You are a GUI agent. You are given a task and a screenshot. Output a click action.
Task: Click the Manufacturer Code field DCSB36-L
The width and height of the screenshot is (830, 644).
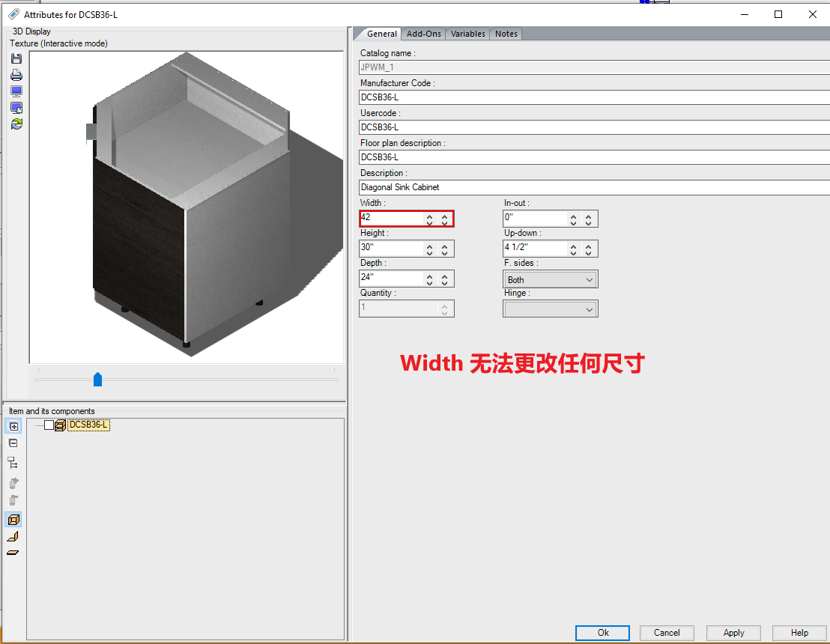594,97
